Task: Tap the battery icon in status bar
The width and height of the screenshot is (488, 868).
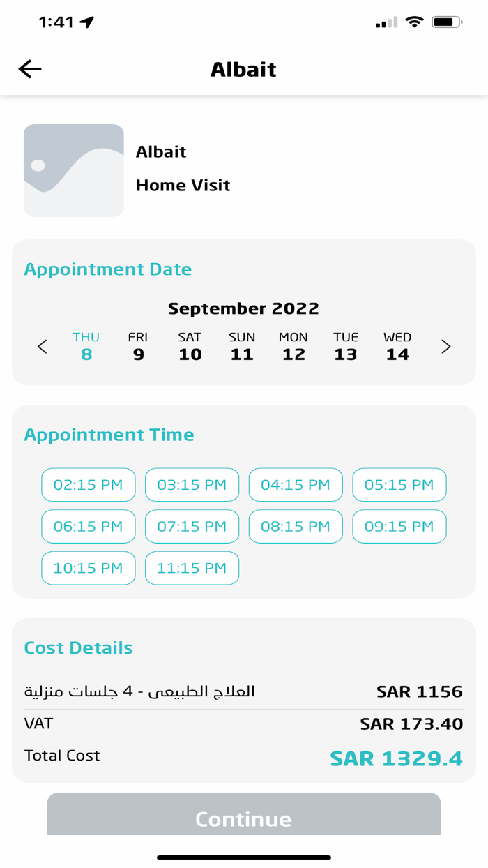Action: (447, 22)
